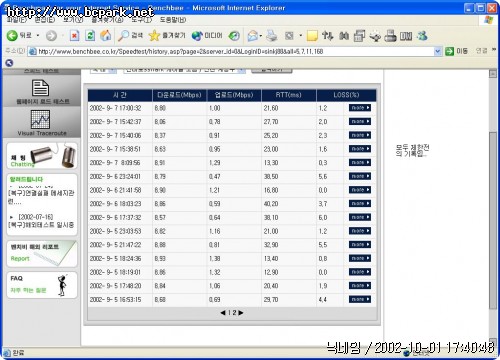This screenshot has width=500, height=360.
Task: Open the Edit button dropdown arrow
Action: coord(300,35)
